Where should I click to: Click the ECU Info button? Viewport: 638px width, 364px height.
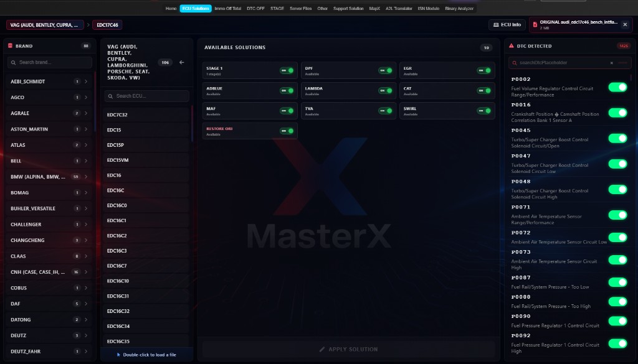(507, 25)
